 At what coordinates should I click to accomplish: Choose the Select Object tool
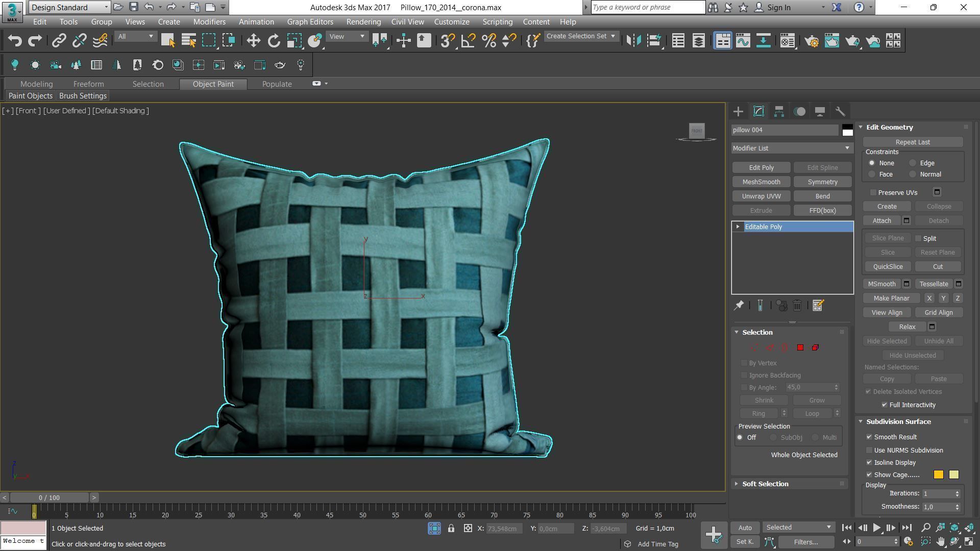[168, 41]
